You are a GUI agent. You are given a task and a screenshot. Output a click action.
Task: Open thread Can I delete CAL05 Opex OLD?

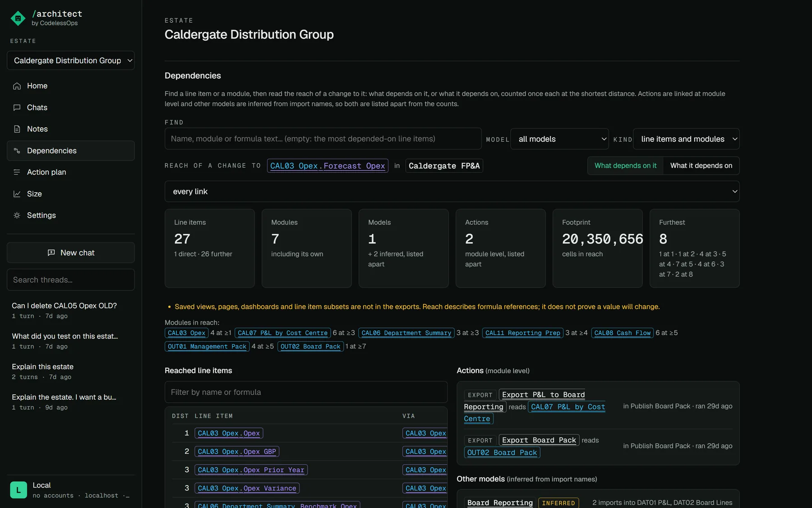(71, 310)
